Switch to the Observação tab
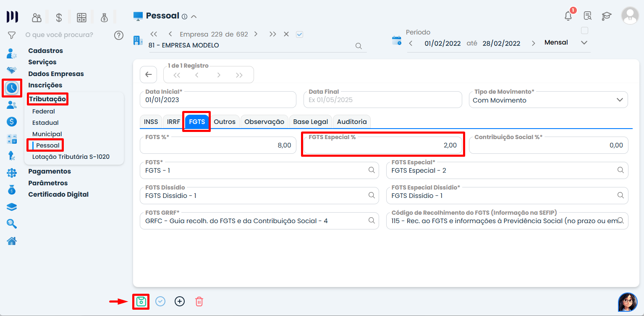The width and height of the screenshot is (644, 316). point(264,121)
